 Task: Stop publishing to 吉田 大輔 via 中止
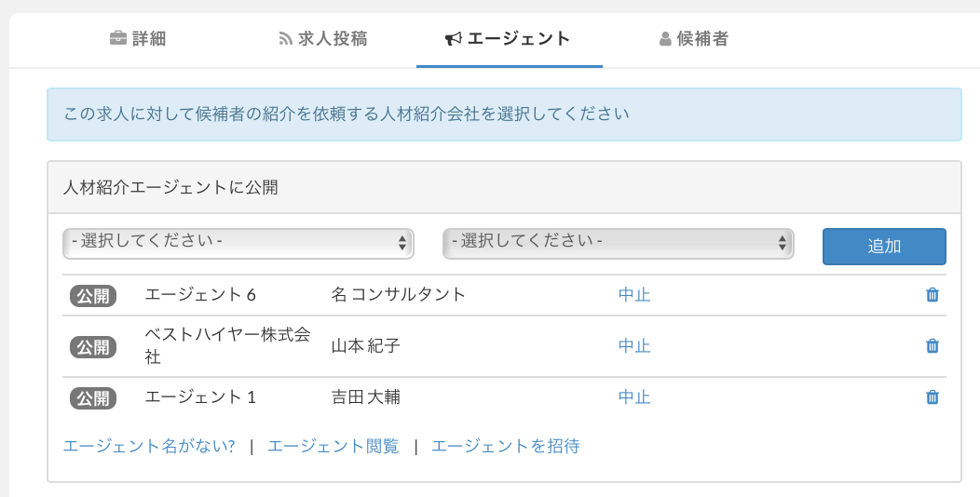634,397
